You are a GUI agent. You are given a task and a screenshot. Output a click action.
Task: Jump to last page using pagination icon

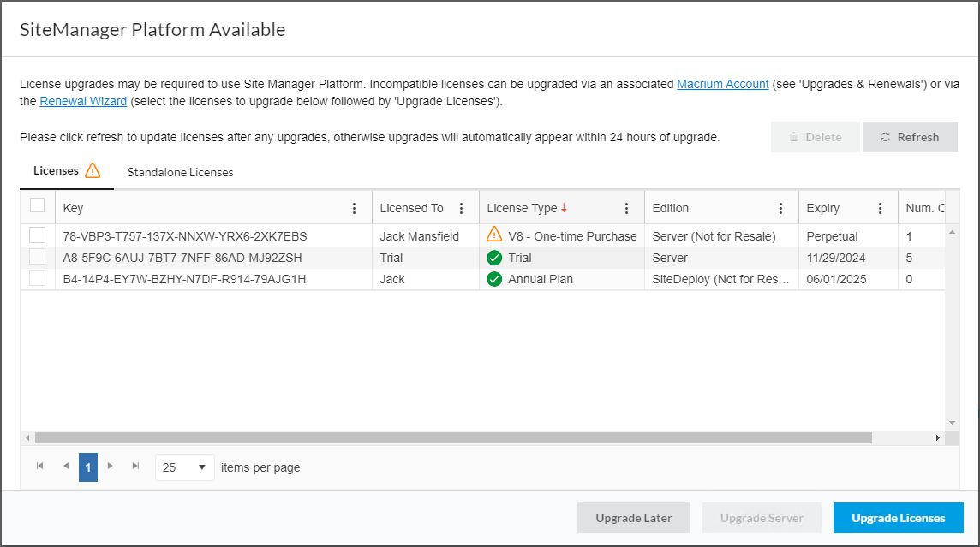(x=135, y=467)
